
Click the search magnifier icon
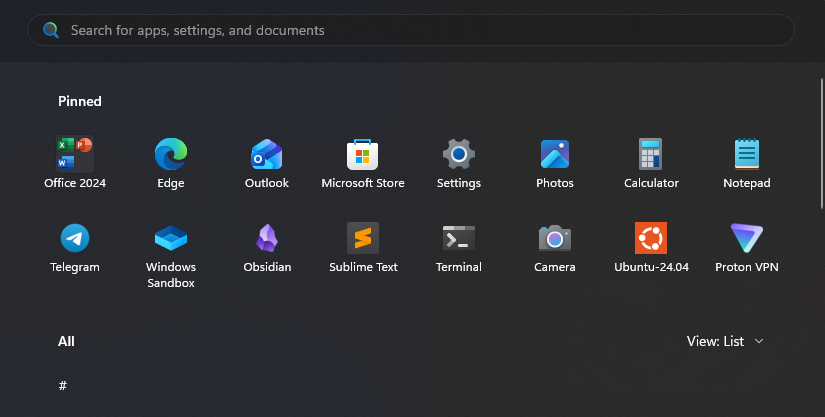(51, 30)
